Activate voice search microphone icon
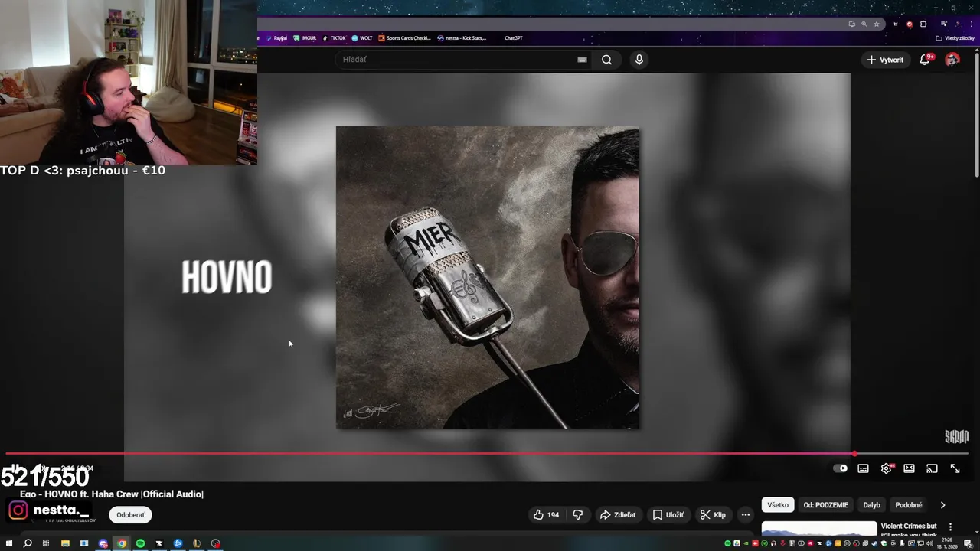The width and height of the screenshot is (980, 551). point(639,60)
